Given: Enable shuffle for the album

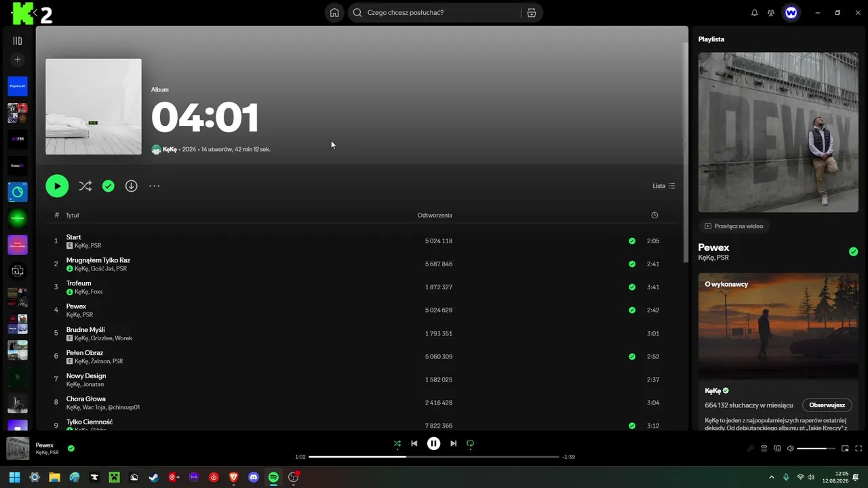Looking at the screenshot, I should coord(85,186).
